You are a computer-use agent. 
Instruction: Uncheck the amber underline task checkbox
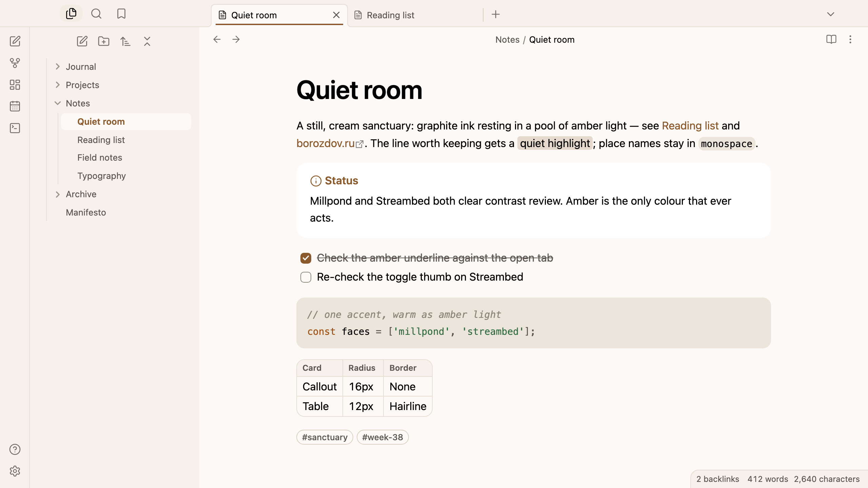click(306, 258)
